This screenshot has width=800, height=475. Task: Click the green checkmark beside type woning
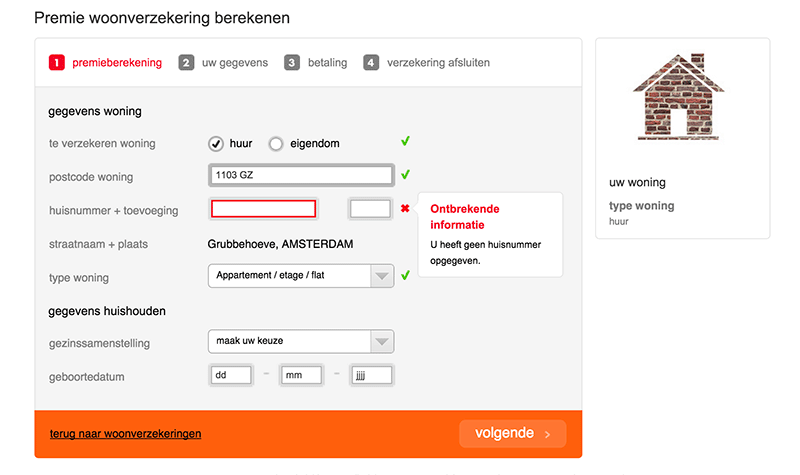[x=406, y=276]
